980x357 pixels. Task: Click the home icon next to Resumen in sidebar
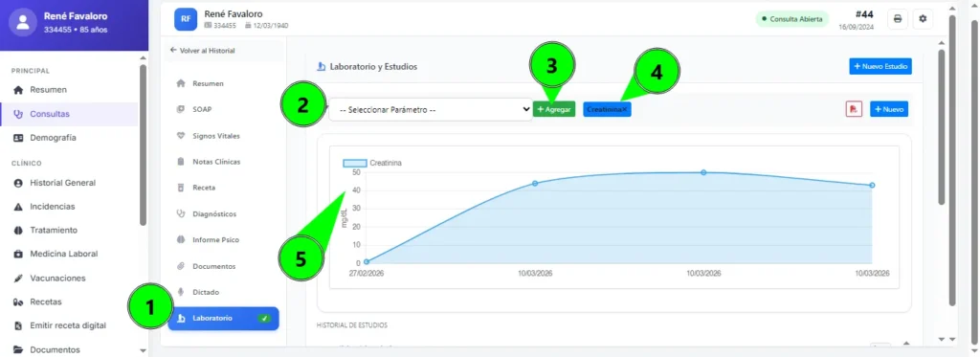18,90
